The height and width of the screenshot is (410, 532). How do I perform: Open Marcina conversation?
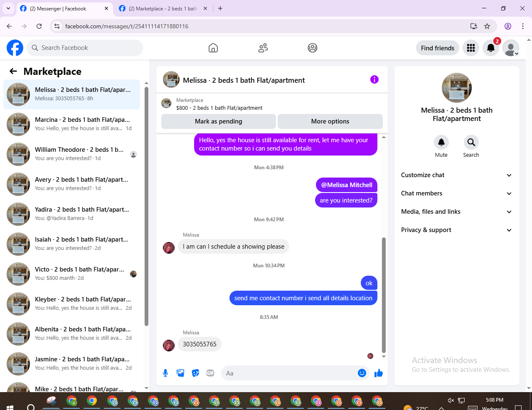click(71, 124)
